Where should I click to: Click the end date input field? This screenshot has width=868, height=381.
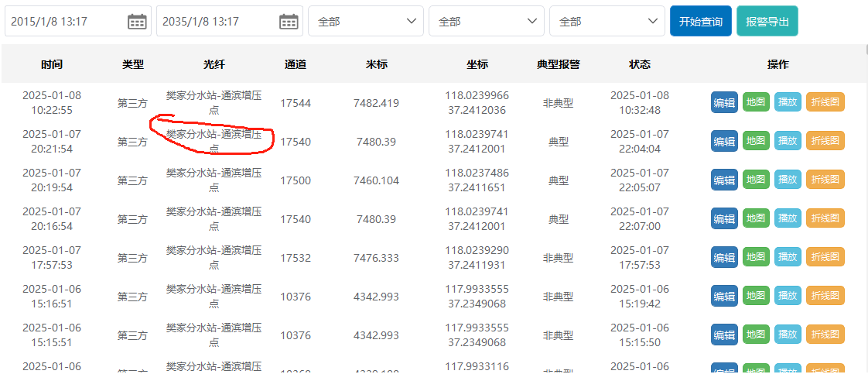(229, 21)
